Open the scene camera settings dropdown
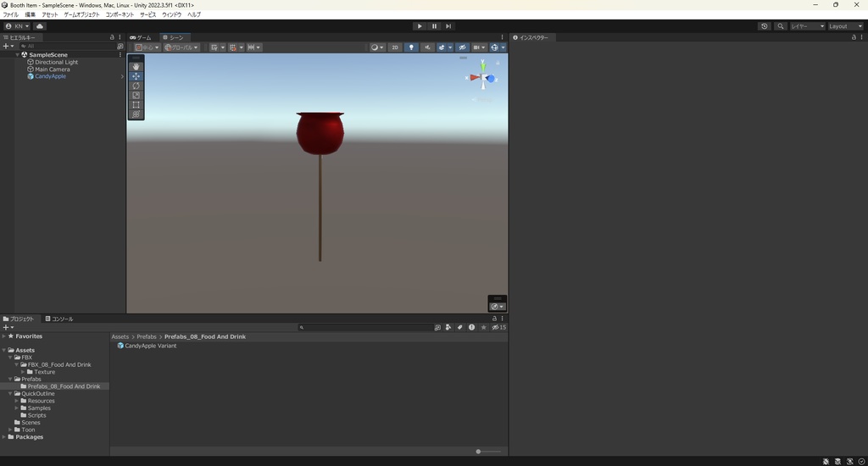This screenshot has height=466, width=868. pyautogui.click(x=479, y=47)
